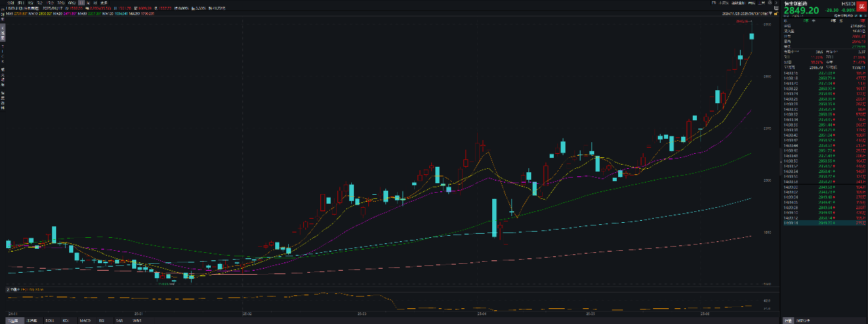Select the RSI indicator tab
868x324 pixels.
point(102,320)
